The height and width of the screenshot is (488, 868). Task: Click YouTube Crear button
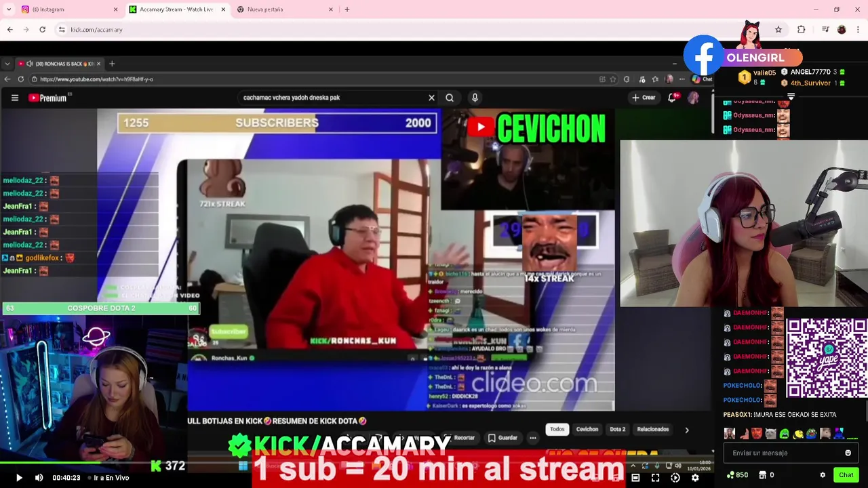point(644,98)
